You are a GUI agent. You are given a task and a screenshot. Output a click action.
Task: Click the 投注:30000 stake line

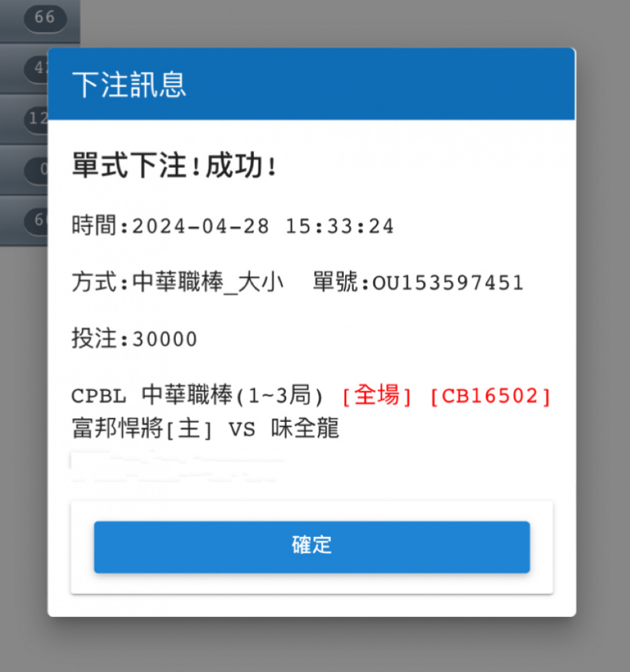click(134, 339)
